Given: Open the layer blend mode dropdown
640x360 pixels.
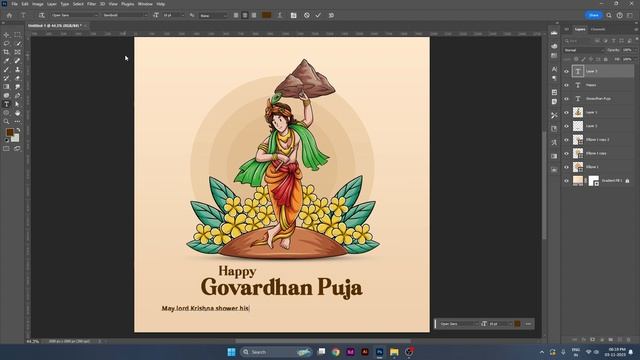Looking at the screenshot, I should pyautogui.click(x=583, y=50).
